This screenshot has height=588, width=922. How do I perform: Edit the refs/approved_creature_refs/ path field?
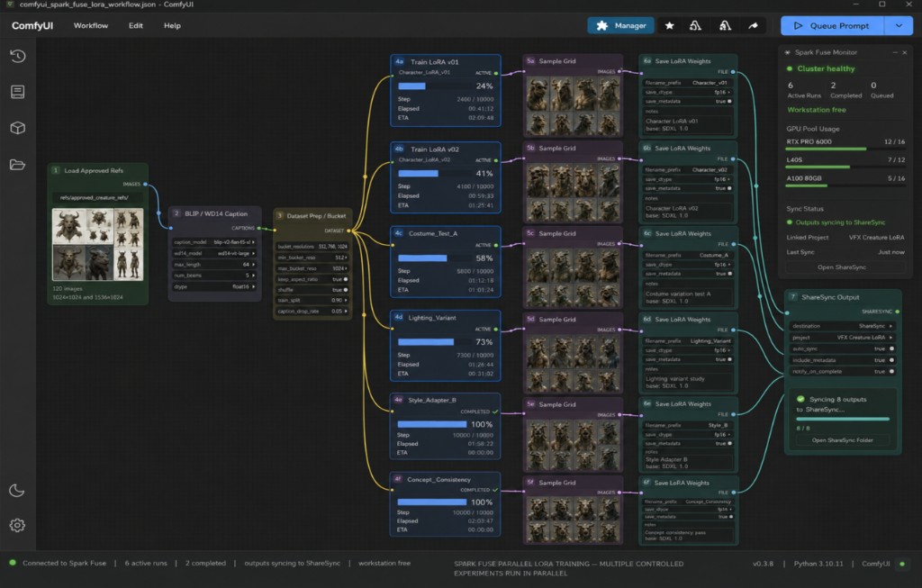point(97,197)
